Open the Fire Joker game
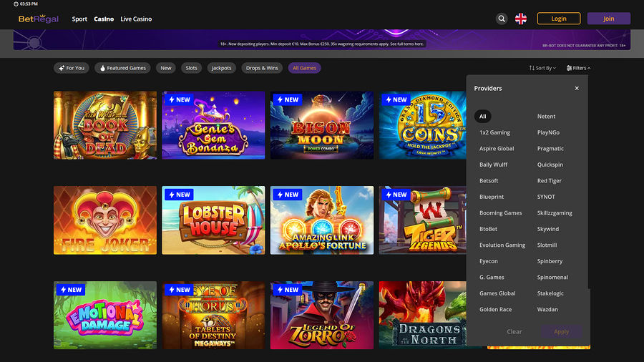The width and height of the screenshot is (644, 362). point(105,220)
